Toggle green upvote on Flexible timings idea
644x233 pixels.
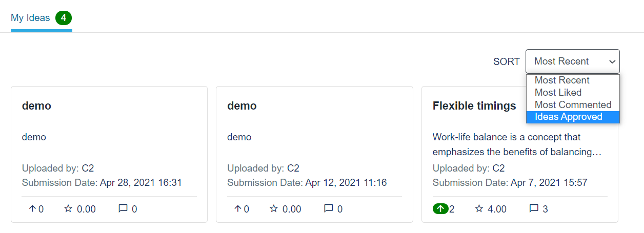[x=440, y=209]
